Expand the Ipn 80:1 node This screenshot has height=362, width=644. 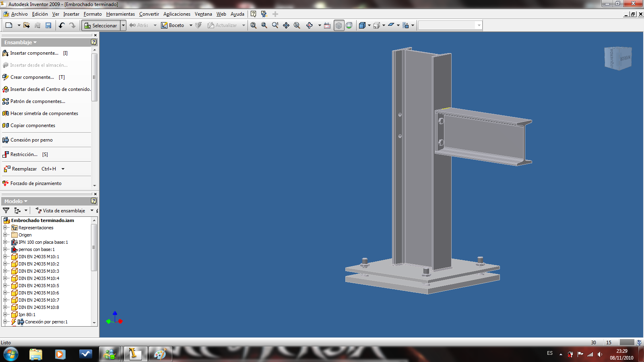pyautogui.click(x=5, y=315)
